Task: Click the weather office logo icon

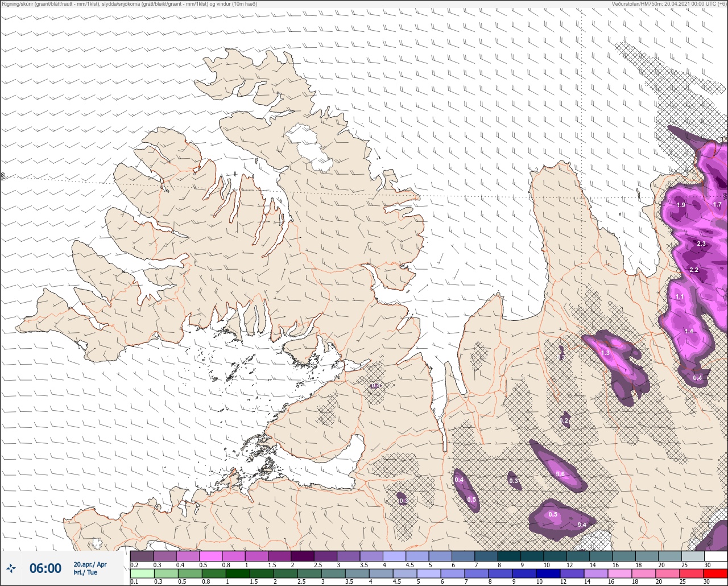Action: (11, 568)
